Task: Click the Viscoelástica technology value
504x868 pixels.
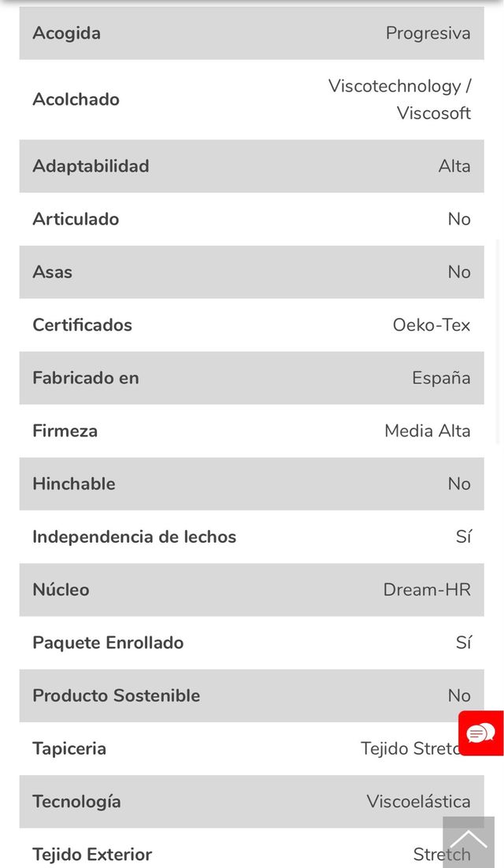Action: pyautogui.click(x=418, y=801)
